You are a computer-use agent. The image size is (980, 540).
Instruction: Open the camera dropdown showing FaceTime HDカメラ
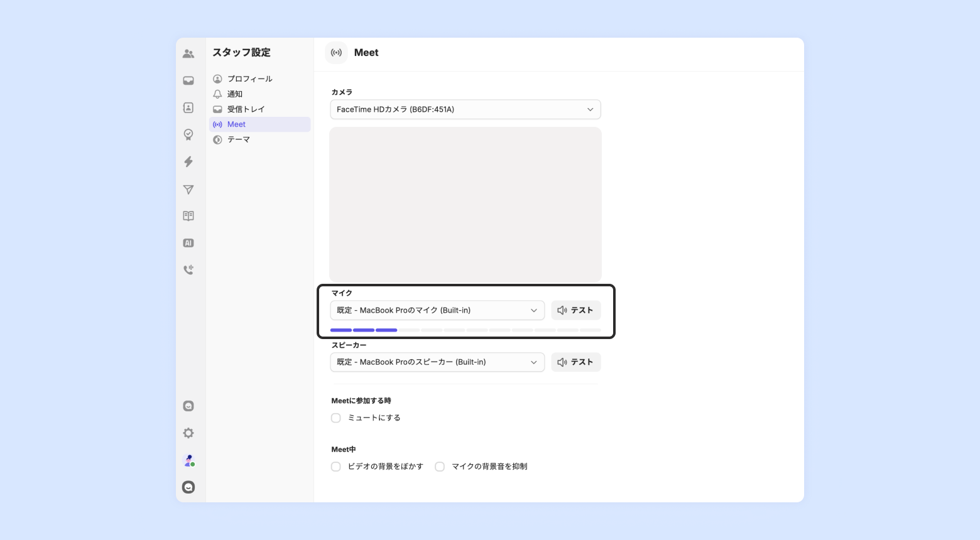tap(465, 109)
